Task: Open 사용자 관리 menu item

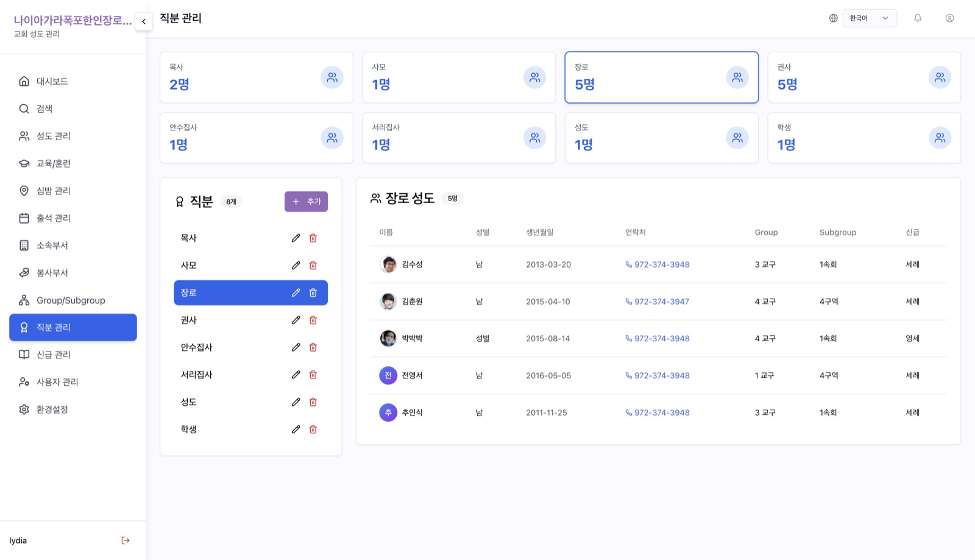Action: tap(73, 382)
